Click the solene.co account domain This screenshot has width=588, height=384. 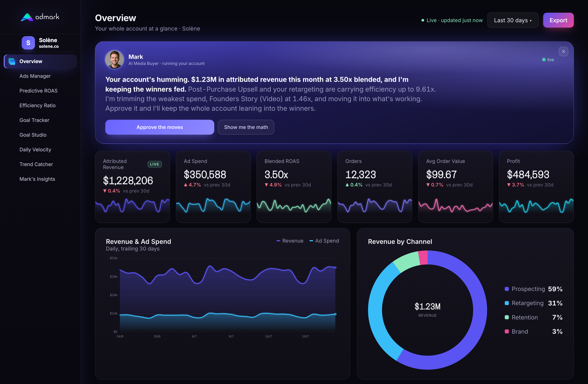point(49,46)
